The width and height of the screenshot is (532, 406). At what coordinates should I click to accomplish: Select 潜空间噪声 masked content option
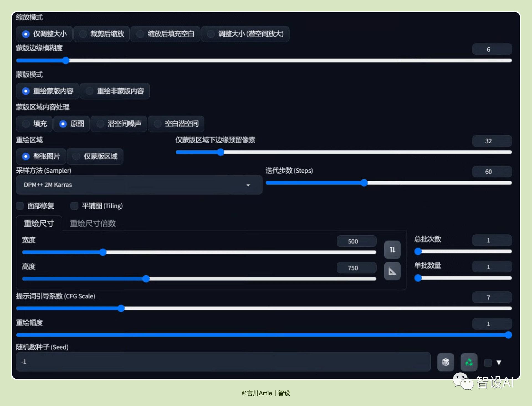tap(119, 124)
